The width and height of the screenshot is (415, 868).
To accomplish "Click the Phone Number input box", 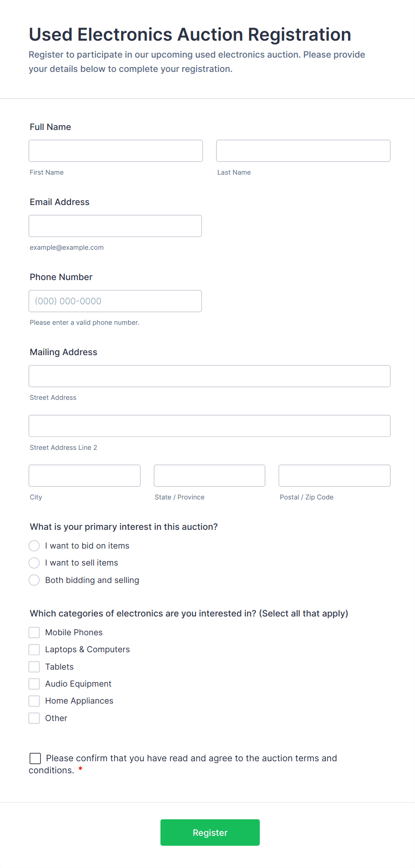I will (x=115, y=301).
